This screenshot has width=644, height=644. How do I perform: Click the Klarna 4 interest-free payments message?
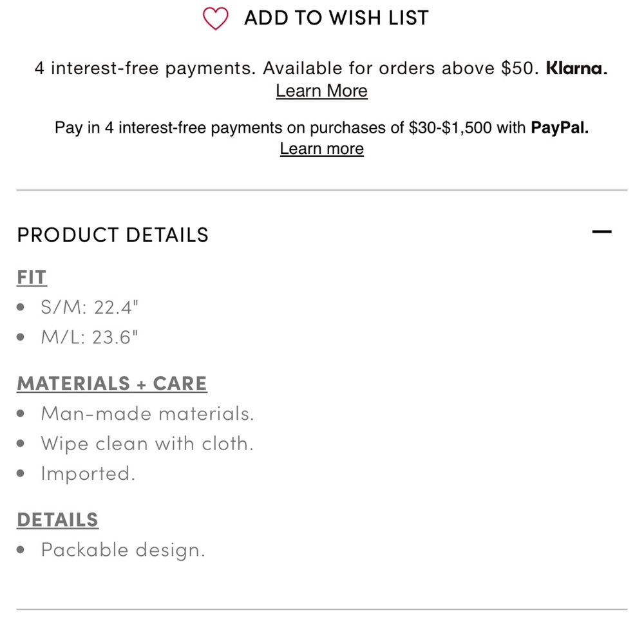point(321,68)
